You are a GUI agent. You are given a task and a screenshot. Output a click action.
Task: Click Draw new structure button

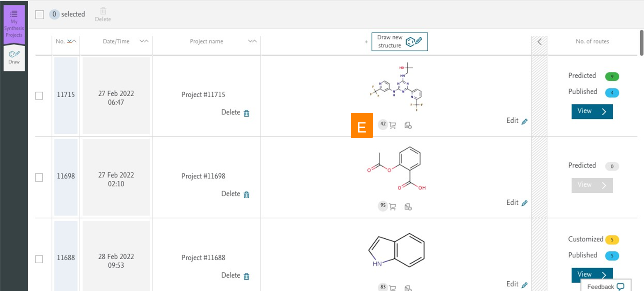(x=399, y=42)
